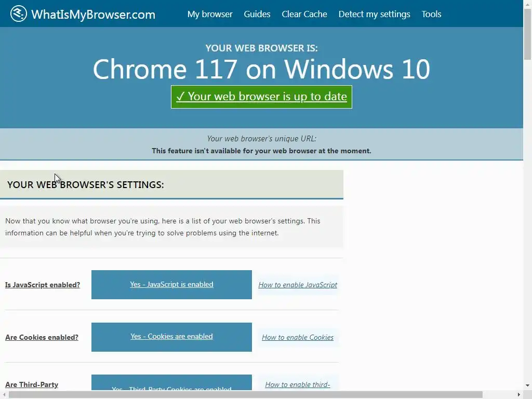
Task: Click the scroll right arrow of the horizontal scrollbar
Action: (519, 395)
